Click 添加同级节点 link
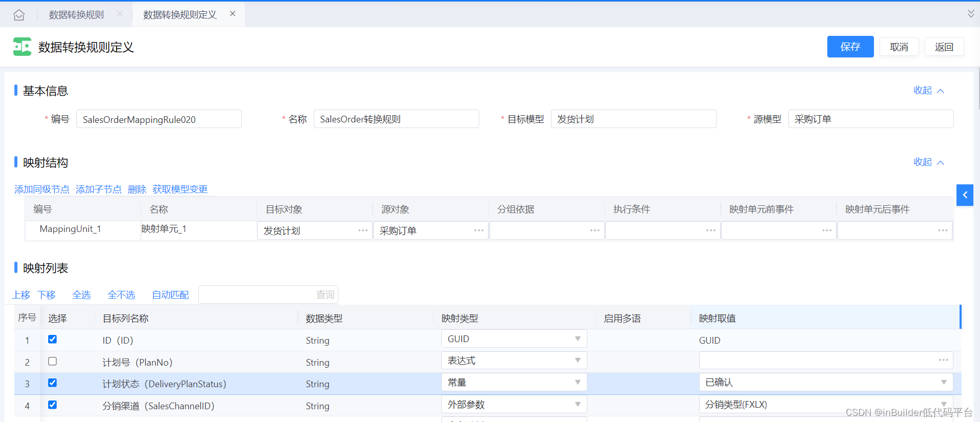Viewport: 980px width, 422px height. pos(42,189)
